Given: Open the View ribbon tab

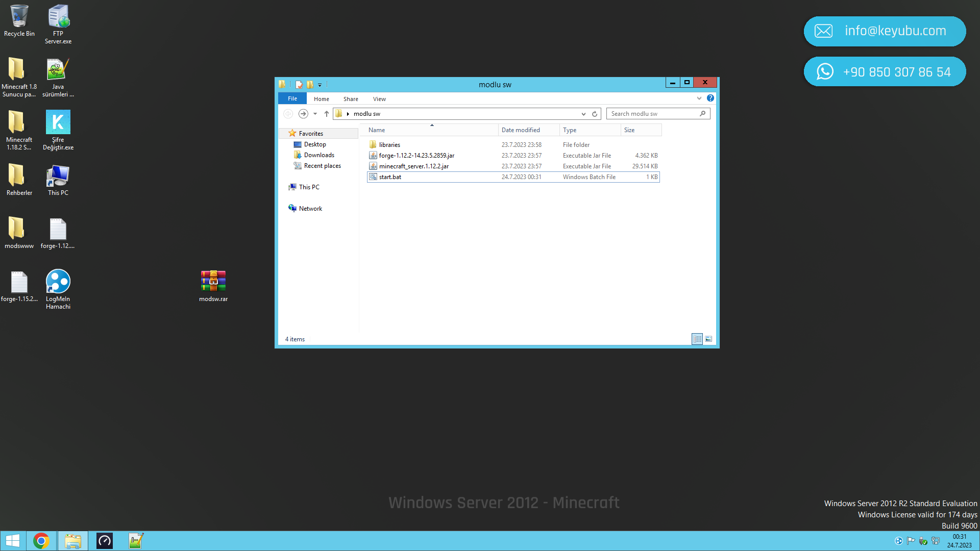Looking at the screenshot, I should (x=379, y=99).
